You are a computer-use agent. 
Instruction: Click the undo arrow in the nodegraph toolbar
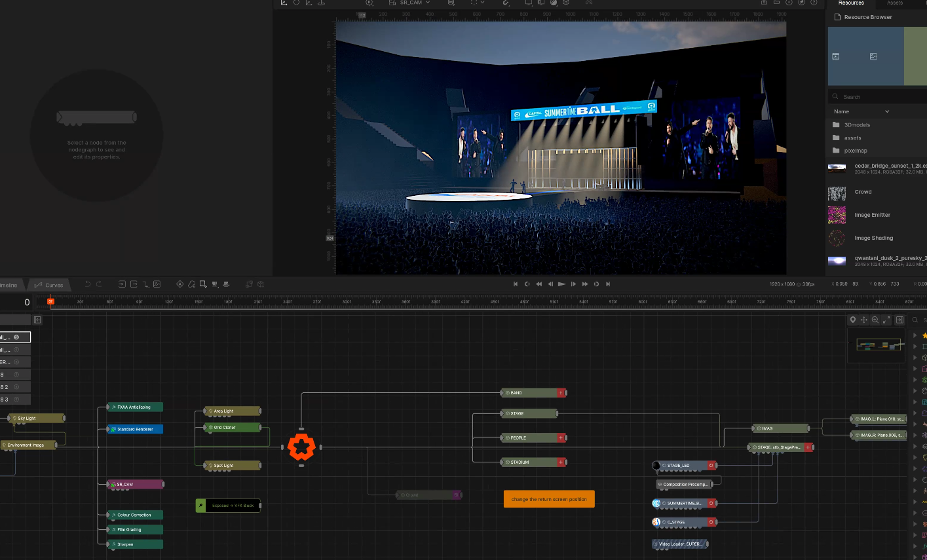pyautogui.click(x=88, y=284)
